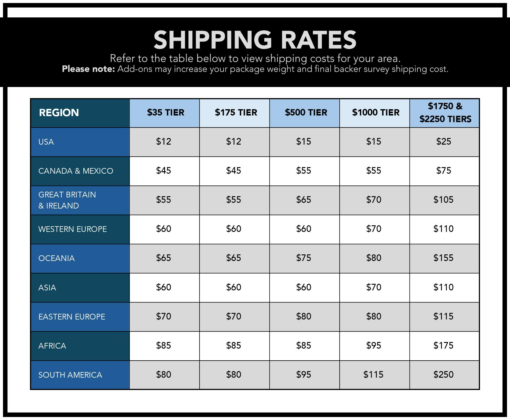The height and width of the screenshot is (420, 510).
Task: Click the $1000 TIER column header
Action: (376, 112)
